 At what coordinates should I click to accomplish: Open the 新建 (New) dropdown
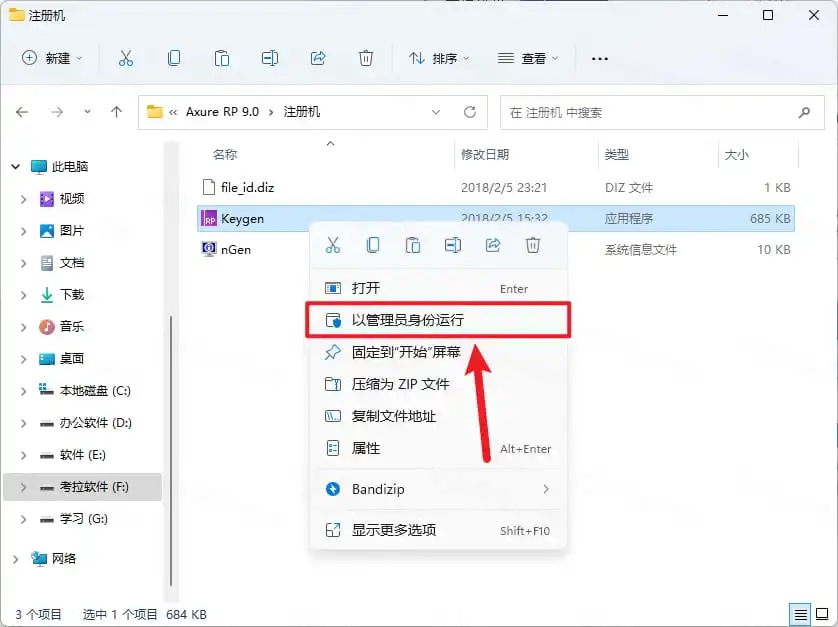52,58
